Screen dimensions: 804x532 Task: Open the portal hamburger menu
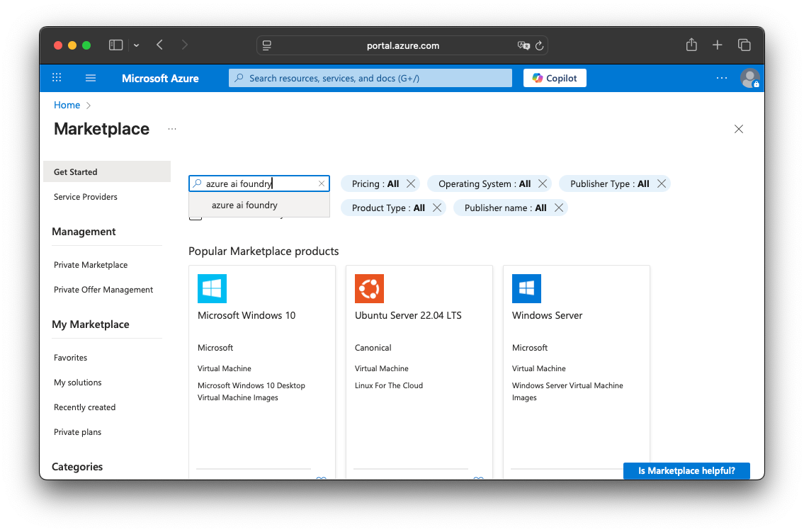click(x=91, y=78)
